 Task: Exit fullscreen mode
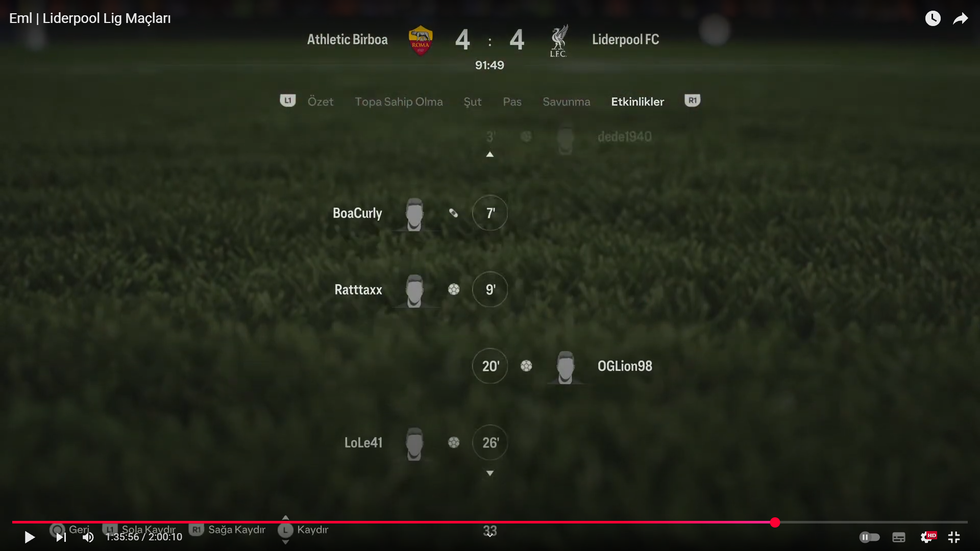[x=954, y=537]
